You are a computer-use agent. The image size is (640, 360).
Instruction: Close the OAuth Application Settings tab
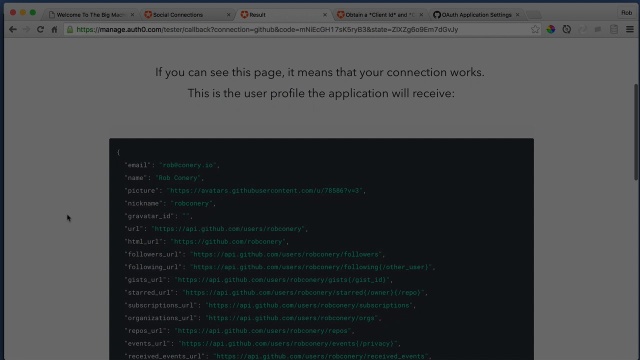point(518,15)
